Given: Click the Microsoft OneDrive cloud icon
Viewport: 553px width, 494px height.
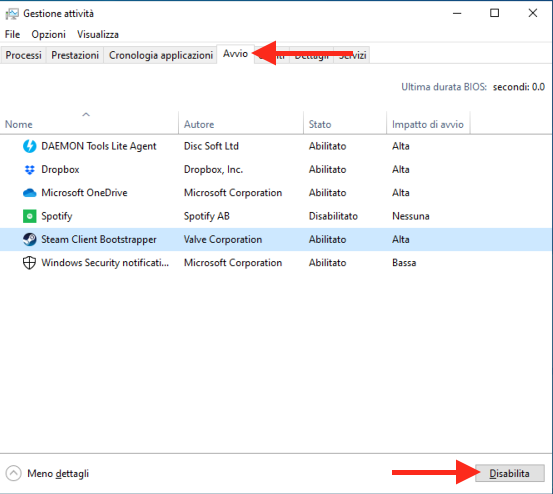Looking at the screenshot, I should click(30, 193).
